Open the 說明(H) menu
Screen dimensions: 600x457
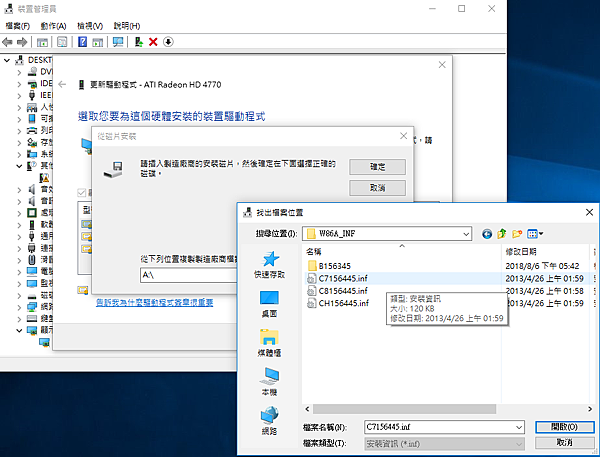tap(127, 26)
